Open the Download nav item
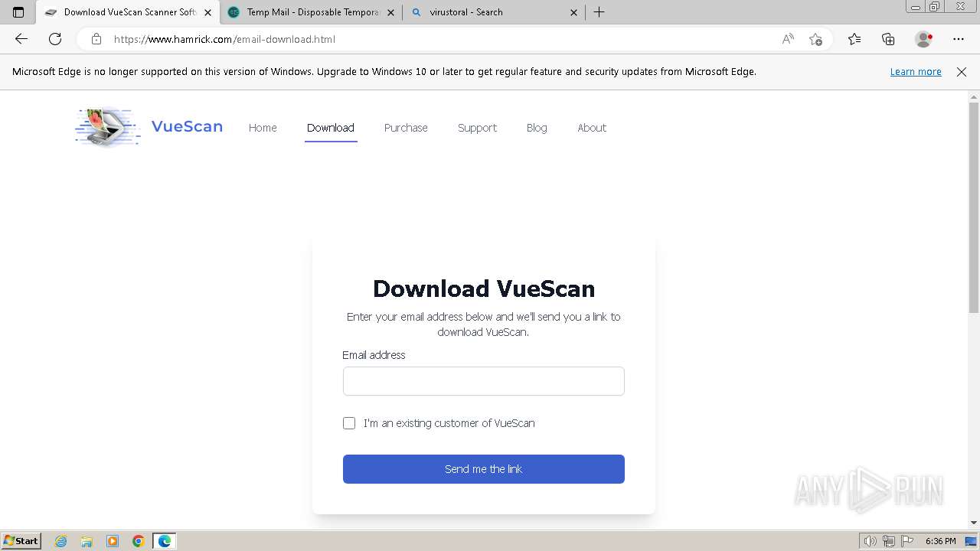Viewport: 980px width, 551px height. [x=331, y=128]
